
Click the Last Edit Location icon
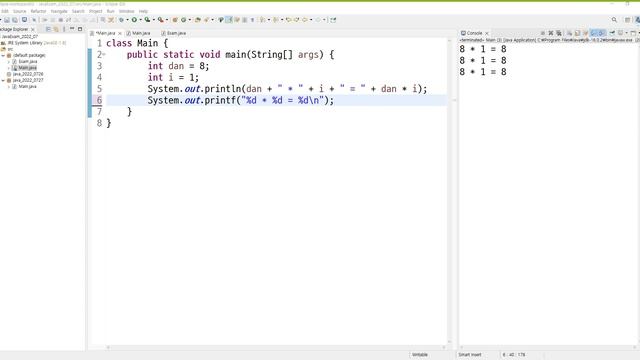289,20
